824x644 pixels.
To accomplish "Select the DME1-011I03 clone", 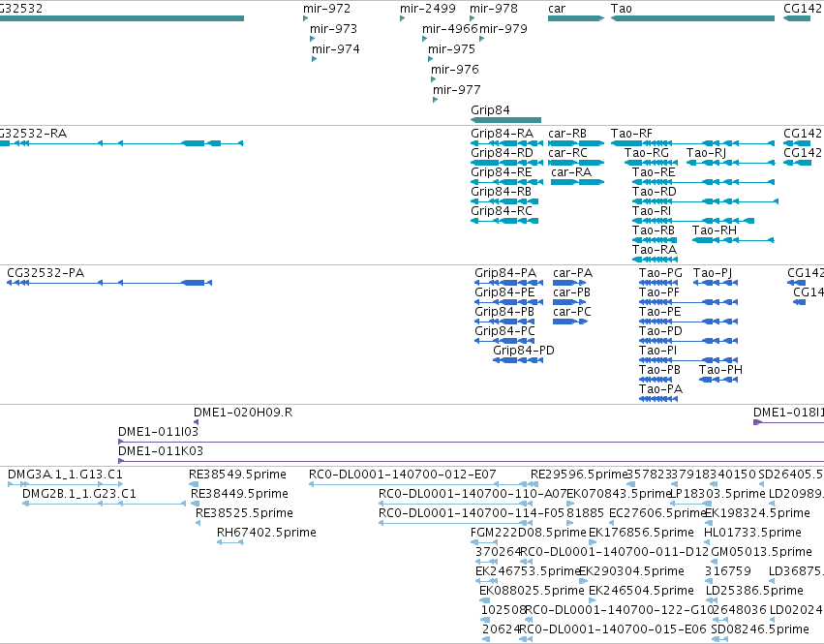I will [x=471, y=443].
